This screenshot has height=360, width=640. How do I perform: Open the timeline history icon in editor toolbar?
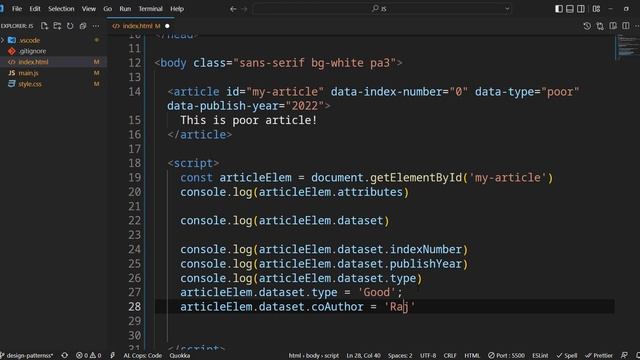[x=587, y=26]
